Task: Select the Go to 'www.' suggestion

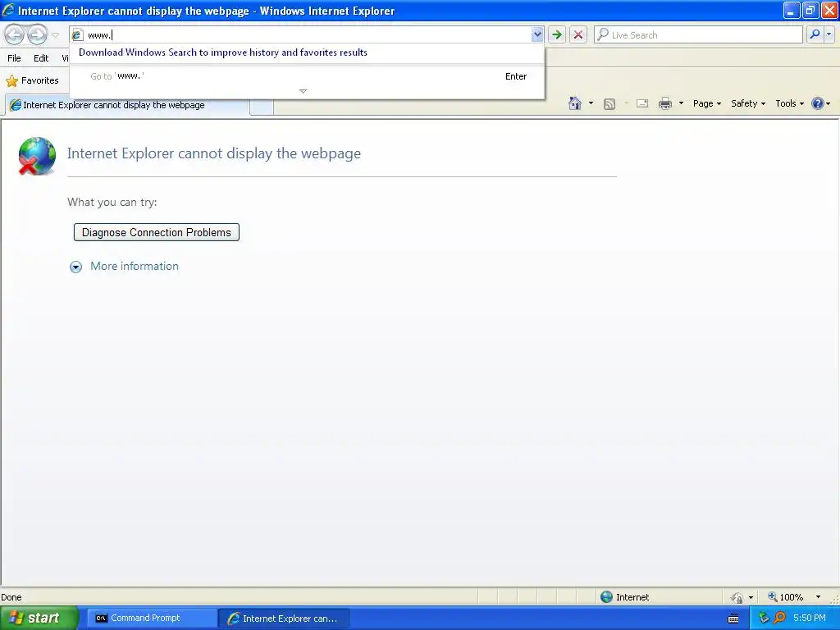Action: (x=308, y=76)
